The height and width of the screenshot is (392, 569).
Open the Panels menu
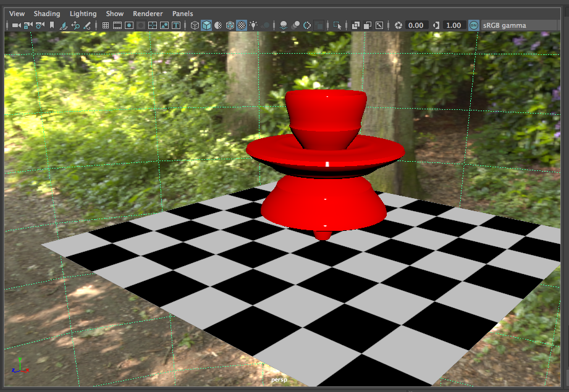tap(182, 14)
